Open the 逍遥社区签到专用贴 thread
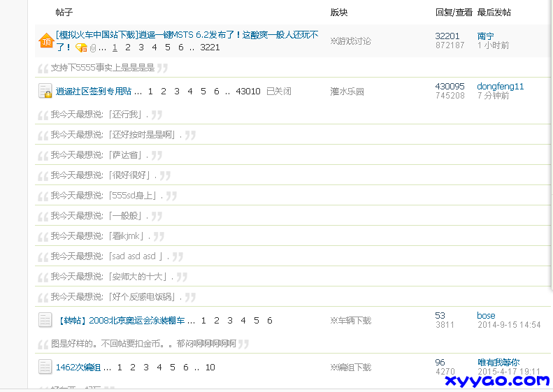 [94, 92]
